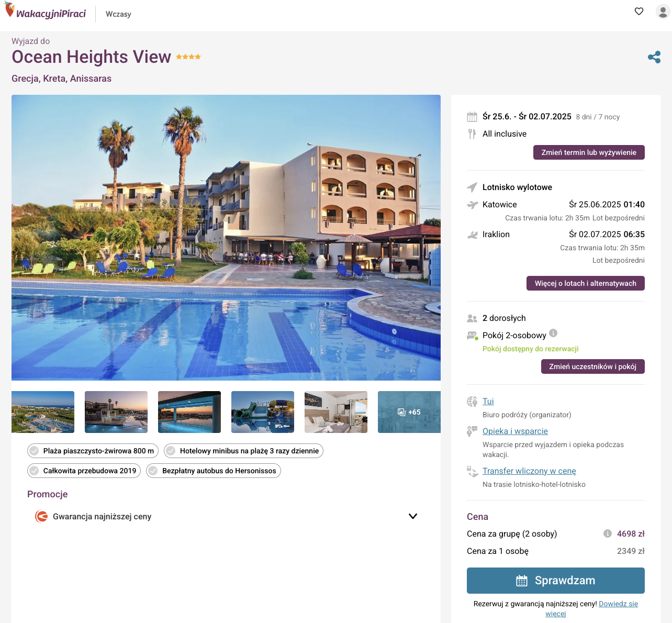
Task: Click info icon beside Pokój 2-osobowy
Action: tap(553, 333)
